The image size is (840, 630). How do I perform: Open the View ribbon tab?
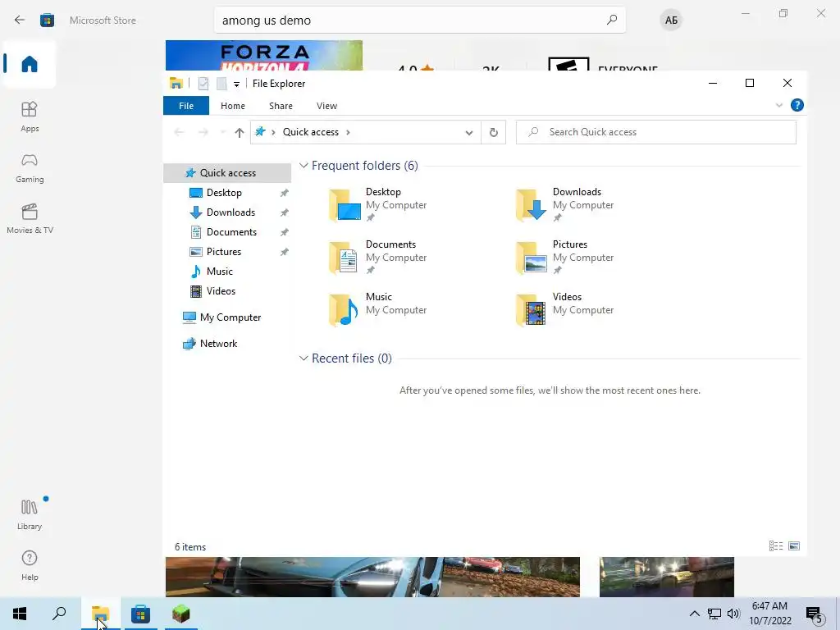click(326, 106)
